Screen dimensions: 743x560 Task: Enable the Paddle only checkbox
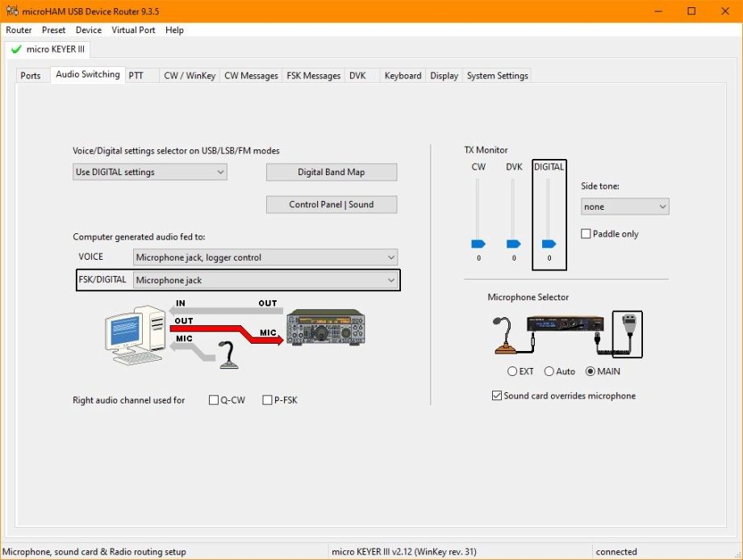tap(586, 234)
